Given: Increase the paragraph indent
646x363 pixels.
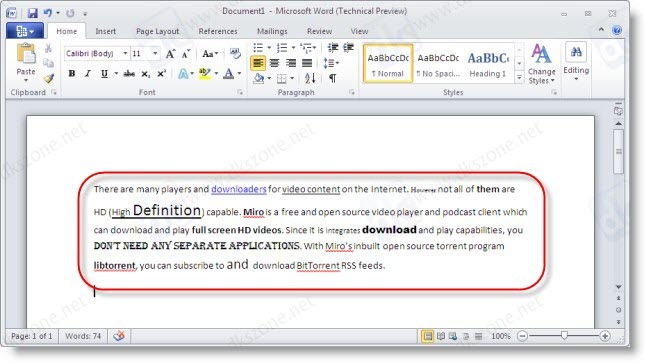Looking at the screenshot, I should [349, 48].
